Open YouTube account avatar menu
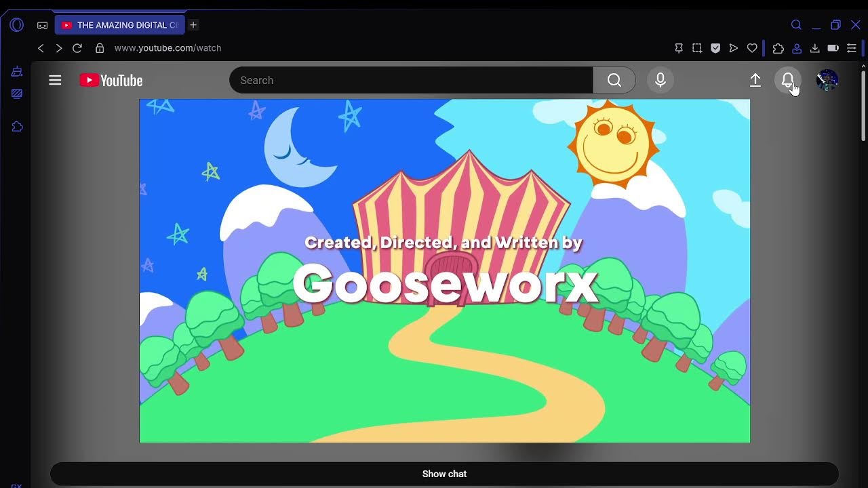 point(827,80)
